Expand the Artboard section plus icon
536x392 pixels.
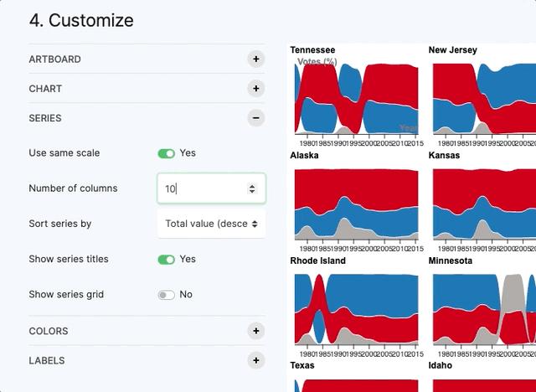[256, 59]
